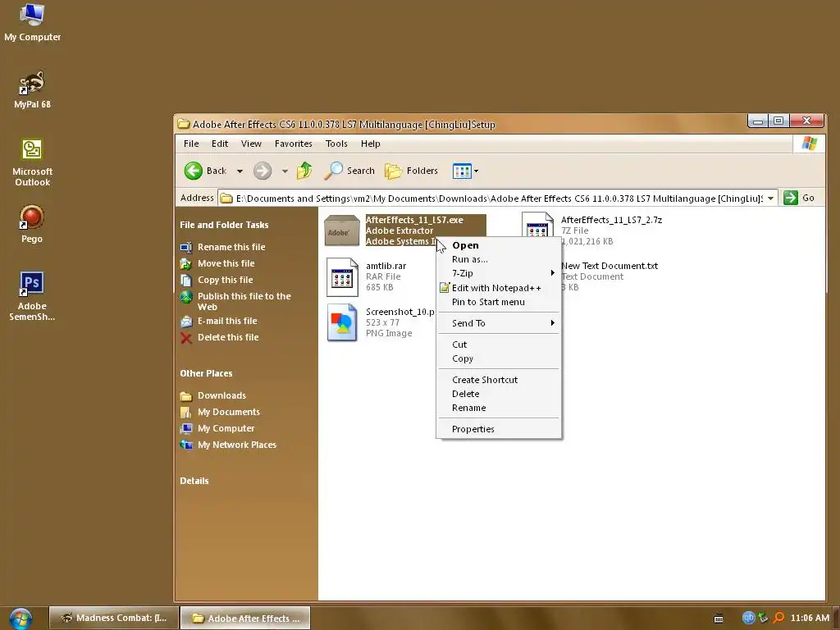Click Delete this file task link

tap(228, 337)
